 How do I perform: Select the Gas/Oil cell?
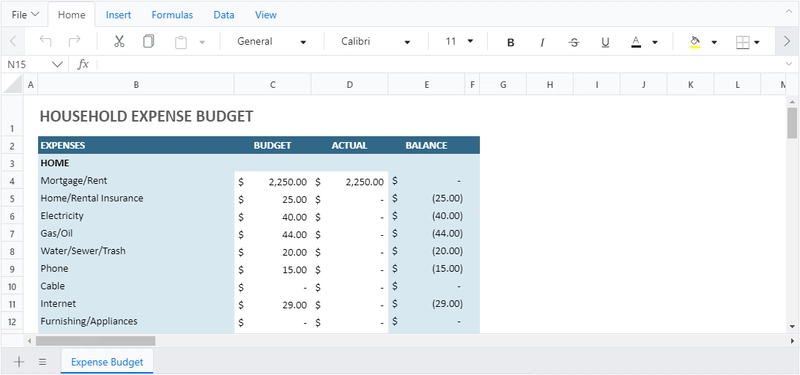[136, 234]
